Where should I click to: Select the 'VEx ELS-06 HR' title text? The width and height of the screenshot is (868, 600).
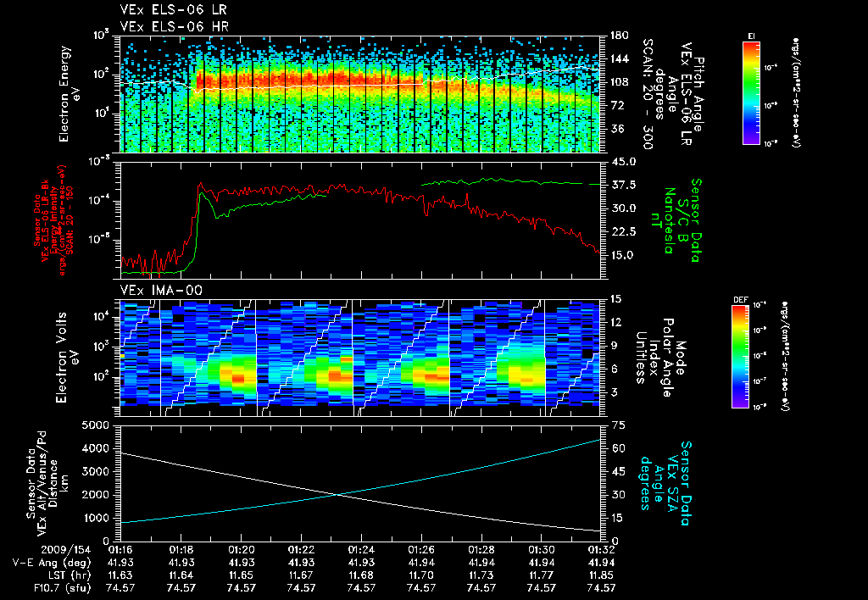tap(175, 26)
